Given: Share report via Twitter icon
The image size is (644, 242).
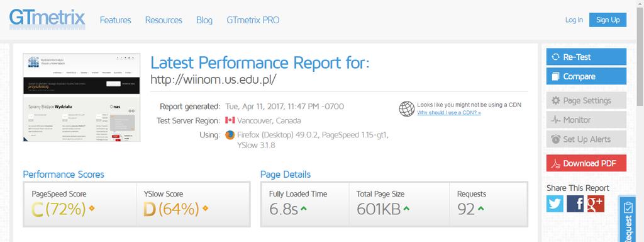Looking at the screenshot, I should [555, 204].
